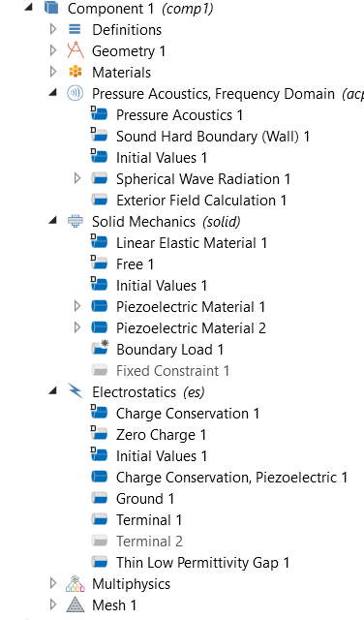Viewport: 364px width, 620px height.
Task: Click the Pressure Acoustics physics icon
Action: click(76, 93)
